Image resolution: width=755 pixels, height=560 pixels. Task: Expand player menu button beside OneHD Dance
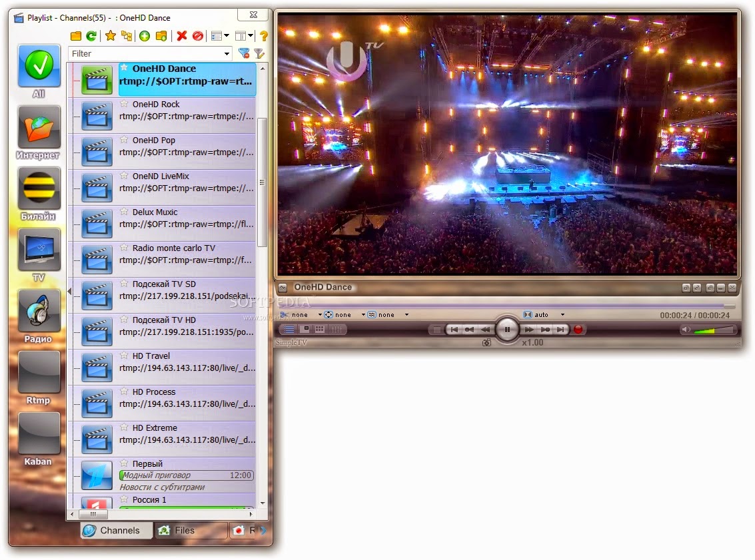[283, 288]
